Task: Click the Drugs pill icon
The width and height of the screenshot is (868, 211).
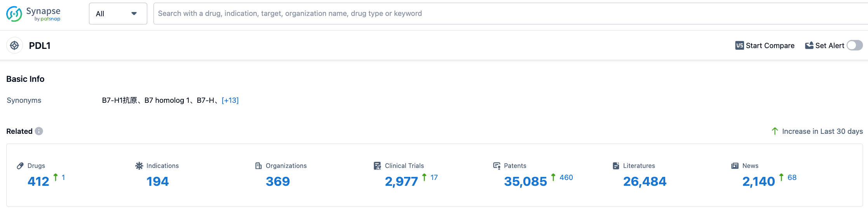Action: click(21, 166)
